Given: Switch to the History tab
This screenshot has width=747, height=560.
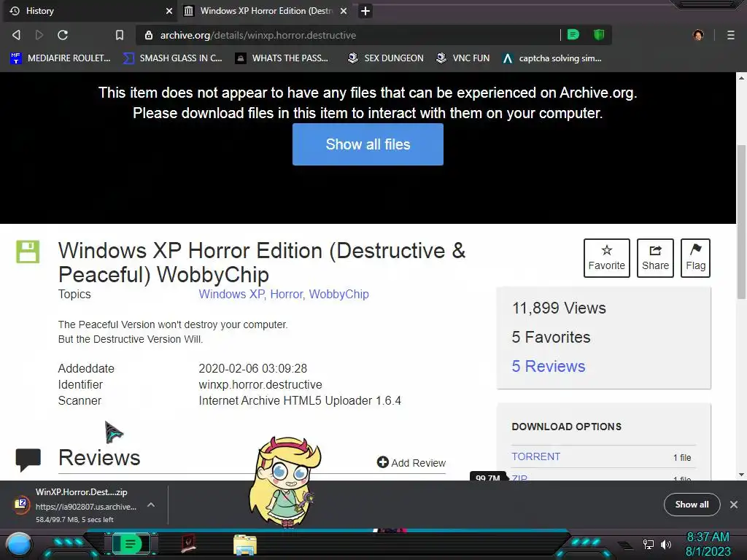Looking at the screenshot, I should point(88,11).
